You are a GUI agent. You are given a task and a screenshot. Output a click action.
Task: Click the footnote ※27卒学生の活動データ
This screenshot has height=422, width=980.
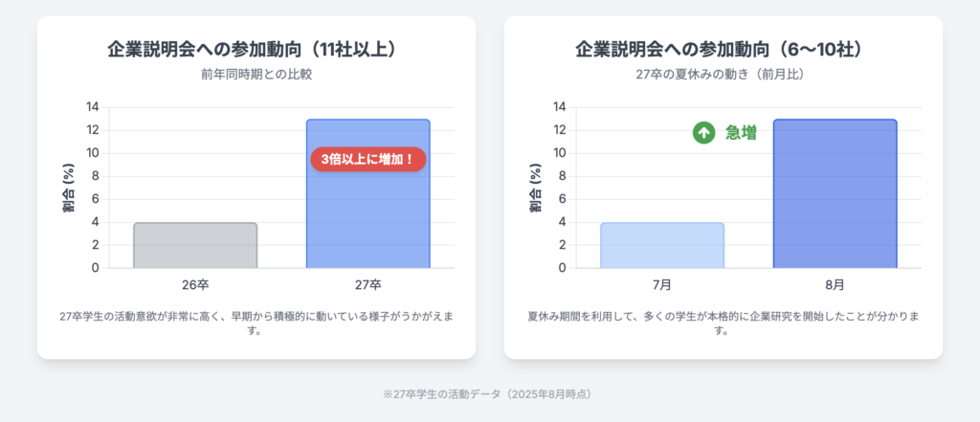pyautogui.click(x=490, y=393)
